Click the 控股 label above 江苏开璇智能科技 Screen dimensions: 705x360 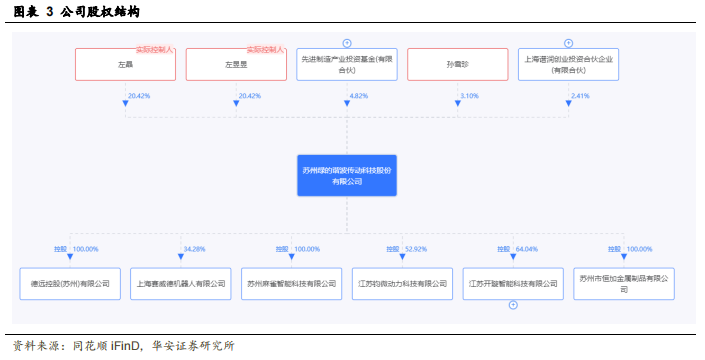pos(504,249)
